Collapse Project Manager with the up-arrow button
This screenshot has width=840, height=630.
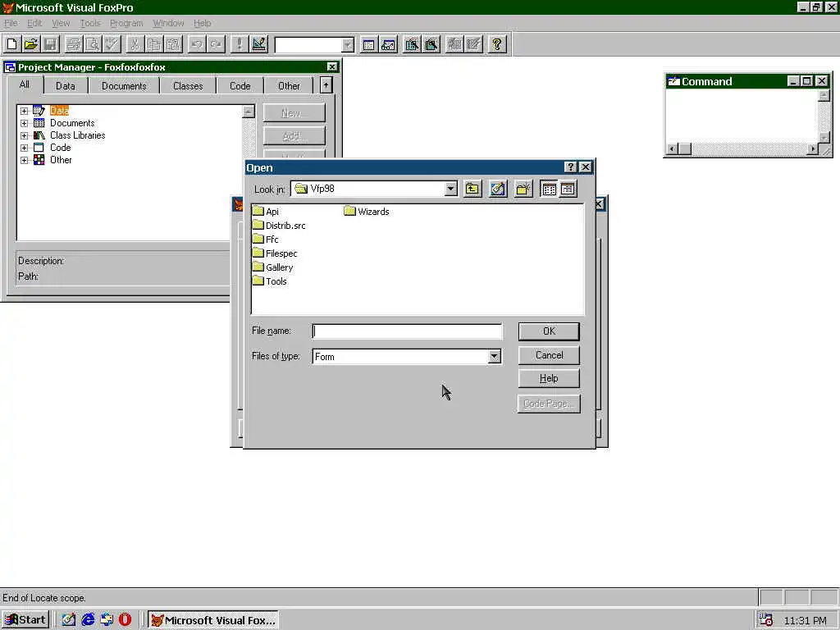click(326, 85)
